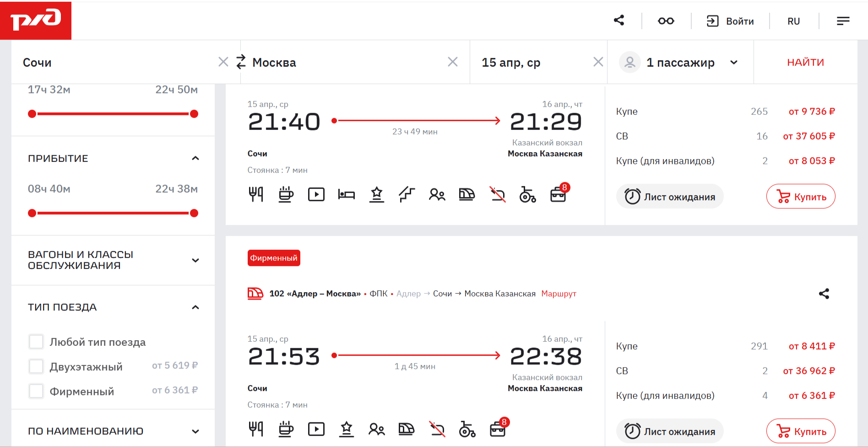Click the restaurant fork-and-knife icon on the 21:53 train
The height and width of the screenshot is (447, 868).
255,429
